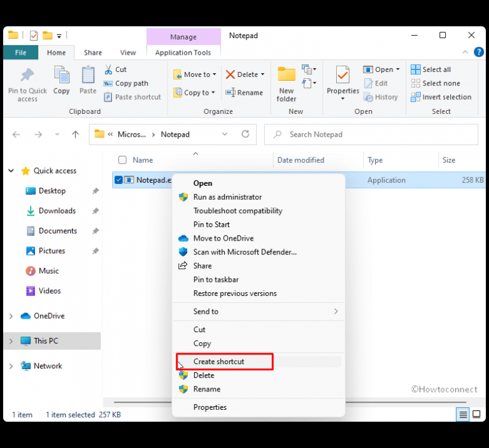Screen dimensions: 489x448
Task: Click the New folder icon
Action: [x=287, y=74]
